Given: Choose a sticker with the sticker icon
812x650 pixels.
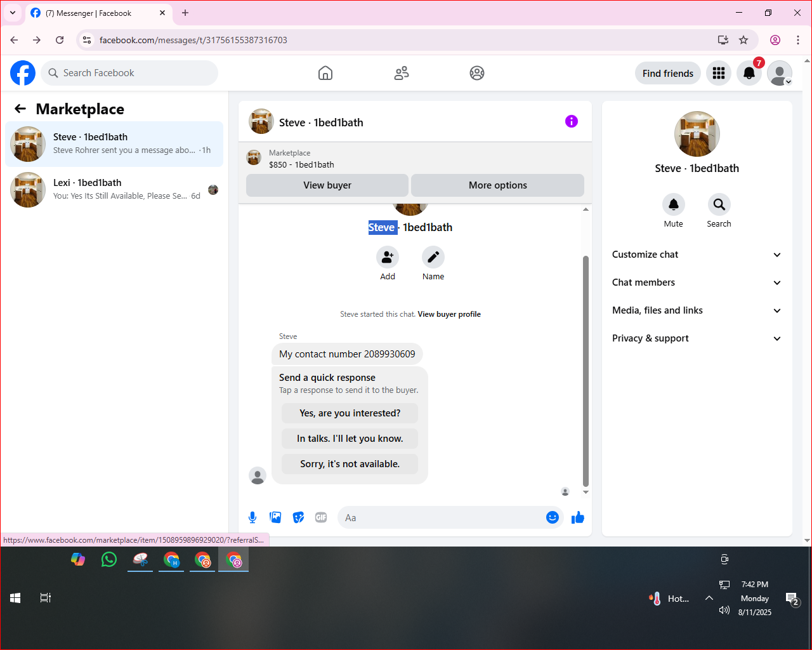Looking at the screenshot, I should [x=298, y=517].
